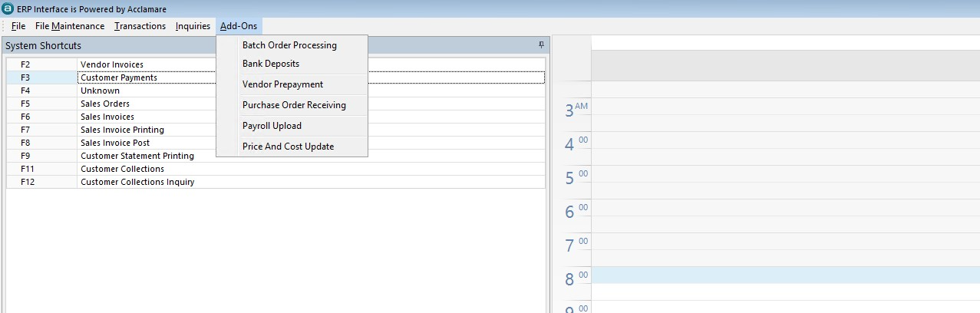This screenshot has width=980, height=313.
Task: Click the 8:00 highlighted calendar time slot
Action: (783, 275)
